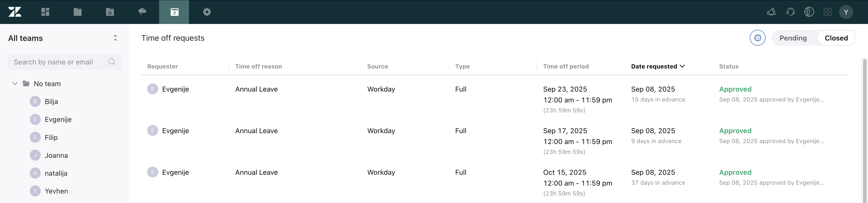Click Approved status for the Sep 23 request
The width and height of the screenshot is (868, 203).
735,89
